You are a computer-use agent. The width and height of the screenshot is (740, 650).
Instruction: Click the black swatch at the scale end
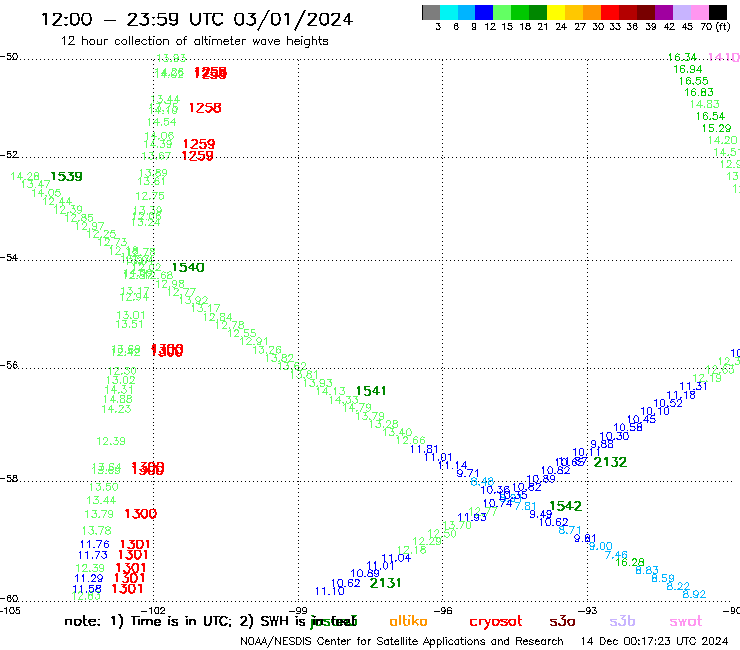tap(718, 12)
